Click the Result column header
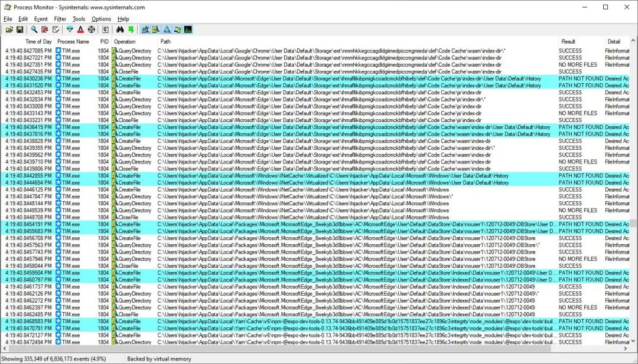This screenshot has height=364, width=638. pos(581,41)
